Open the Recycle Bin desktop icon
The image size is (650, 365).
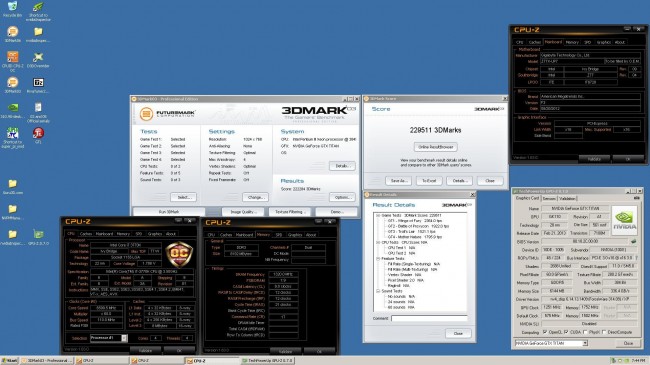click(12, 6)
